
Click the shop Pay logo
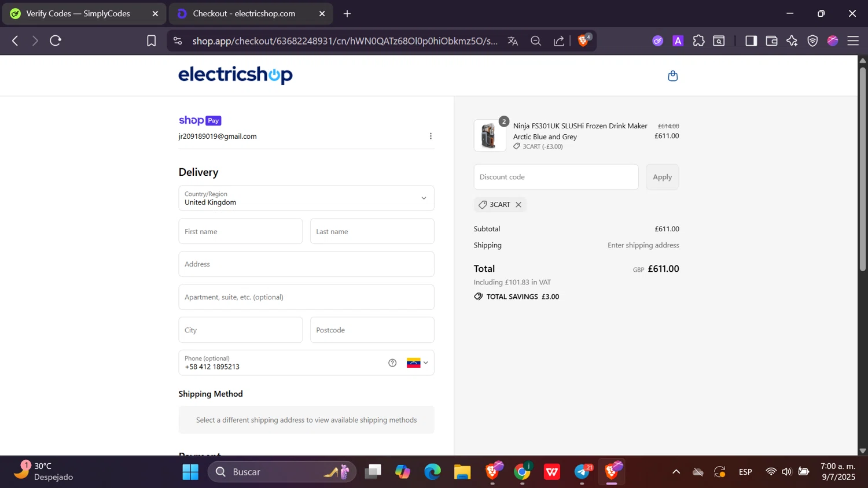pos(200,120)
